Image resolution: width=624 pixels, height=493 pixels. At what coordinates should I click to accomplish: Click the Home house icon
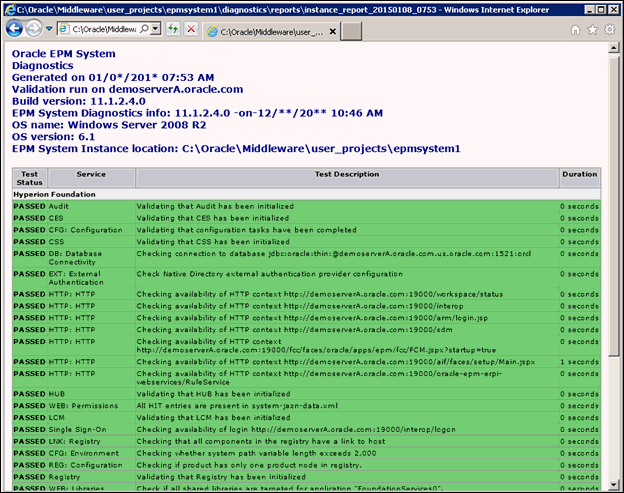(x=575, y=30)
